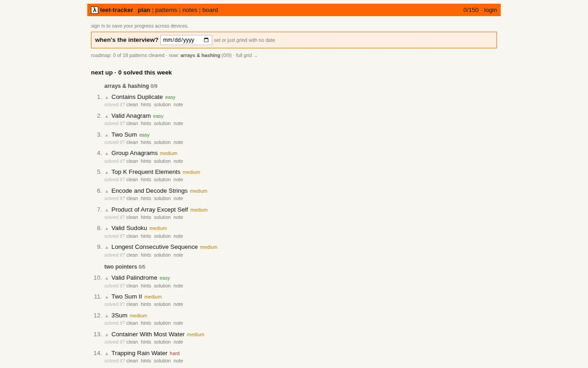Upvote arrow beside Valid Palindrome

pos(107,278)
